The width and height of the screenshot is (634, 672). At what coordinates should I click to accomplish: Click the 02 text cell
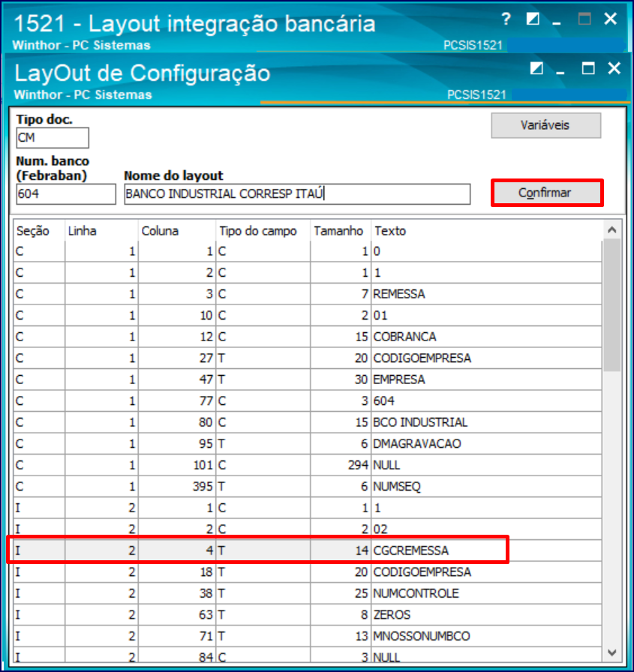coord(486,529)
